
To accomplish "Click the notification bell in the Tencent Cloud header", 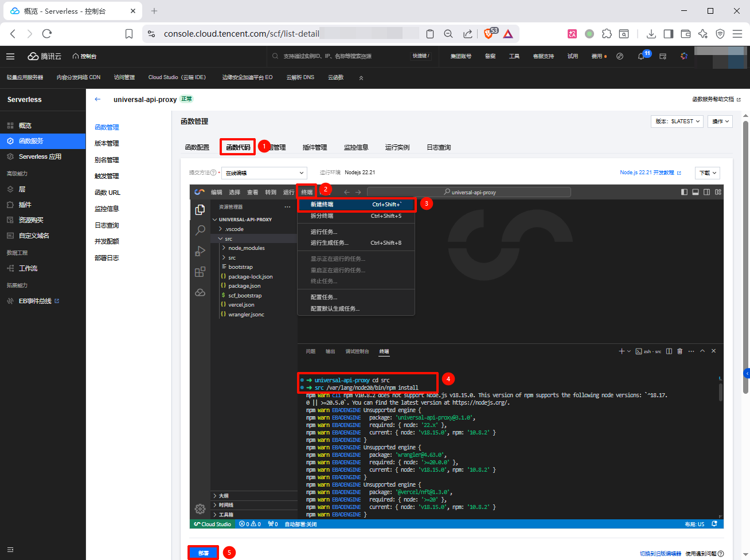I will (x=641, y=56).
